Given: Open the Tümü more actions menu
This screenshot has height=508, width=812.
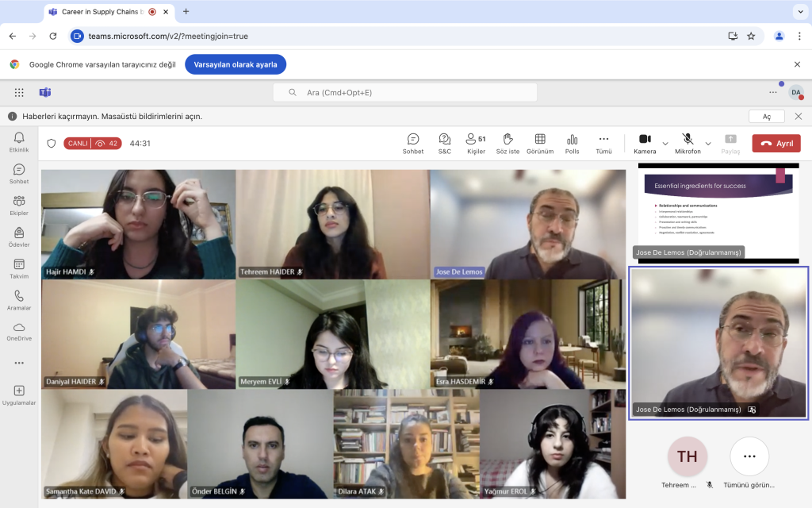Looking at the screenshot, I should tap(603, 143).
